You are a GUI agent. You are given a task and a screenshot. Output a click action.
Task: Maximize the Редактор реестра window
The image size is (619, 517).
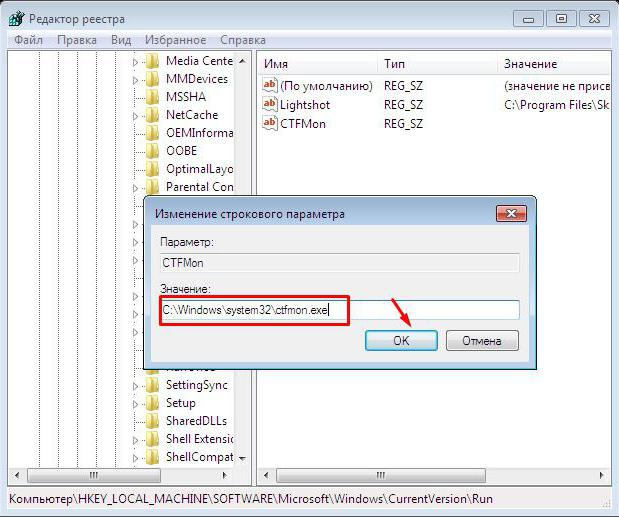coord(561,19)
